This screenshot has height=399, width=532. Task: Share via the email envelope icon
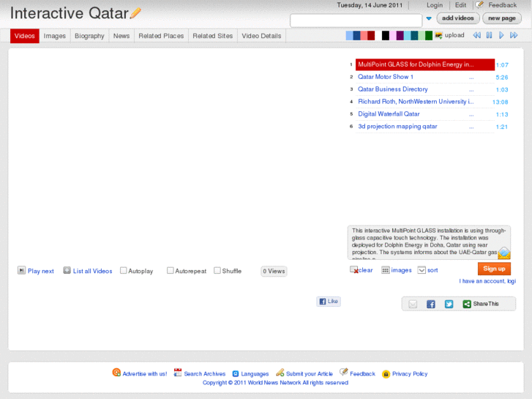[x=413, y=304]
